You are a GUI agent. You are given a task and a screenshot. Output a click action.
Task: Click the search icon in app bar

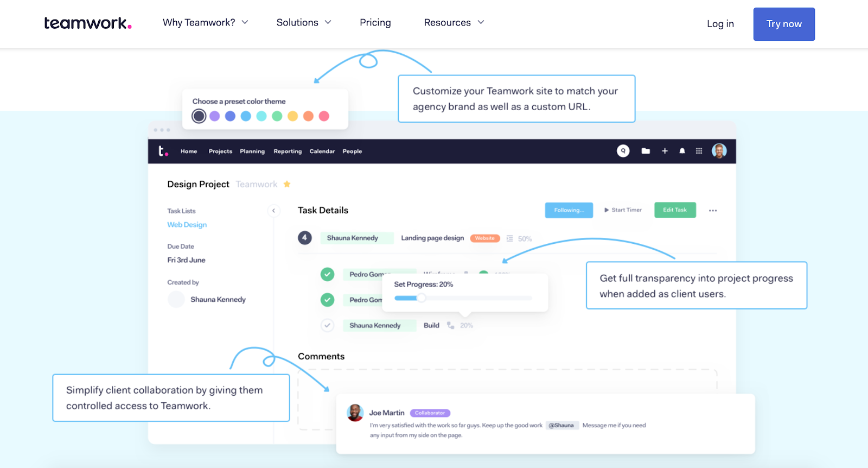[x=623, y=151]
